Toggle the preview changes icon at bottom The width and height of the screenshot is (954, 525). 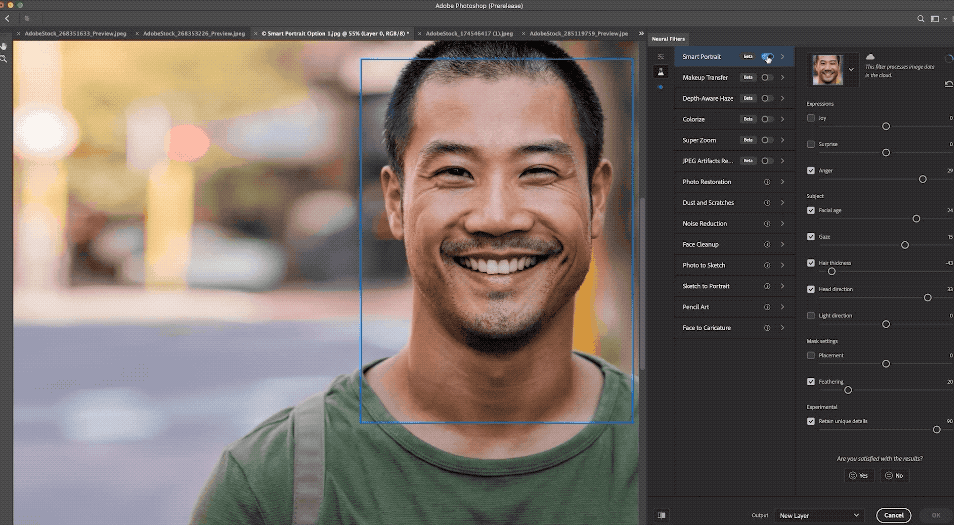click(x=661, y=515)
